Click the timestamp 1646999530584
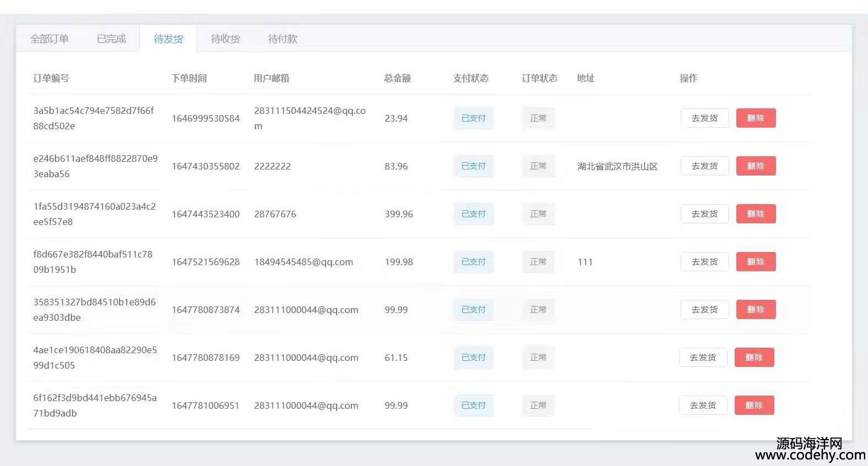This screenshot has height=466, width=868. point(205,118)
